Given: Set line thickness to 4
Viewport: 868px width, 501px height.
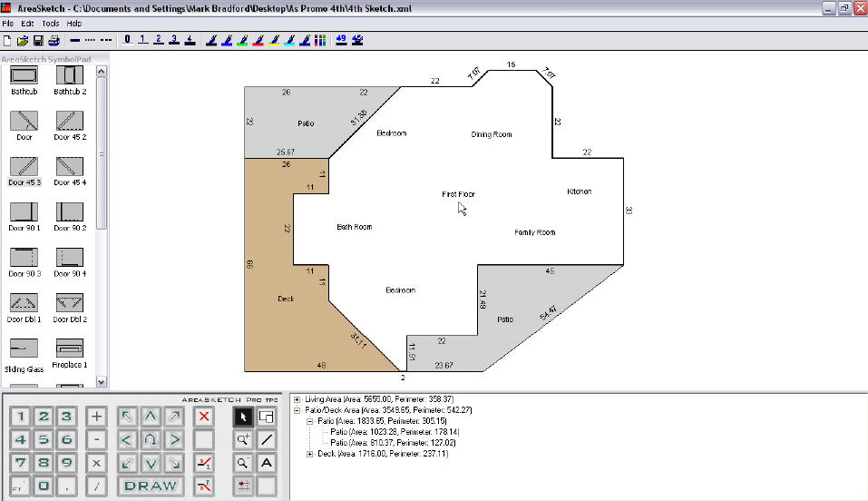Looking at the screenshot, I should tap(190, 39).
